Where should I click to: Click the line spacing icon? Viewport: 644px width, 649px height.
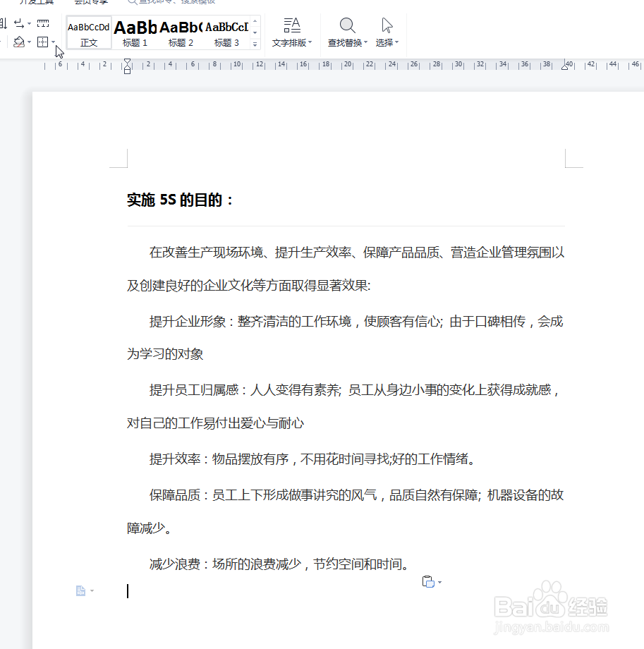[x=18, y=23]
